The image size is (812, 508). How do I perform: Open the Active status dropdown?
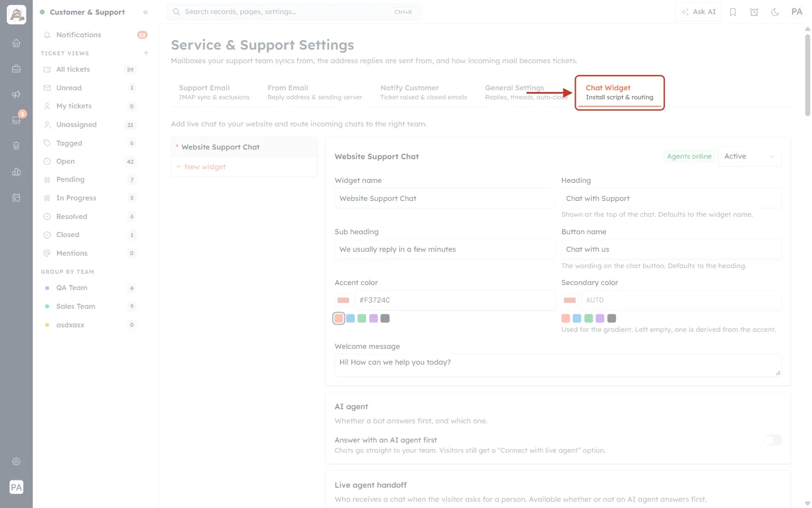coord(749,156)
